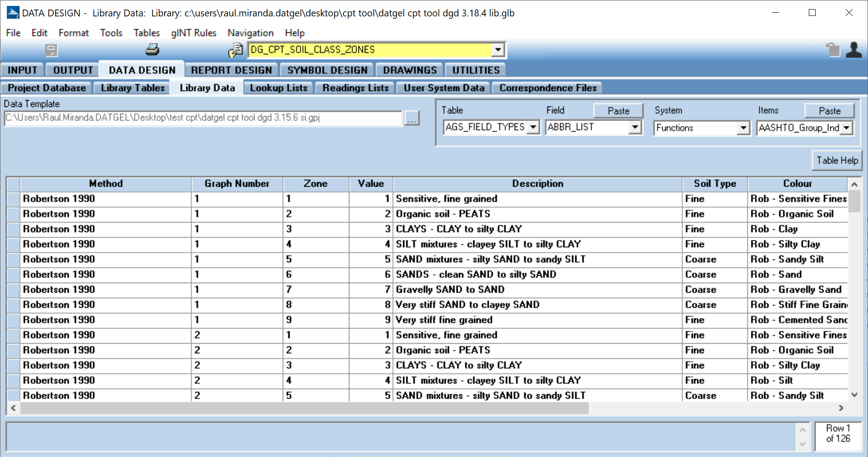Image resolution: width=868 pixels, height=457 pixels.
Task: Switch to the SYMBOL DESIGN tab
Action: [327, 70]
